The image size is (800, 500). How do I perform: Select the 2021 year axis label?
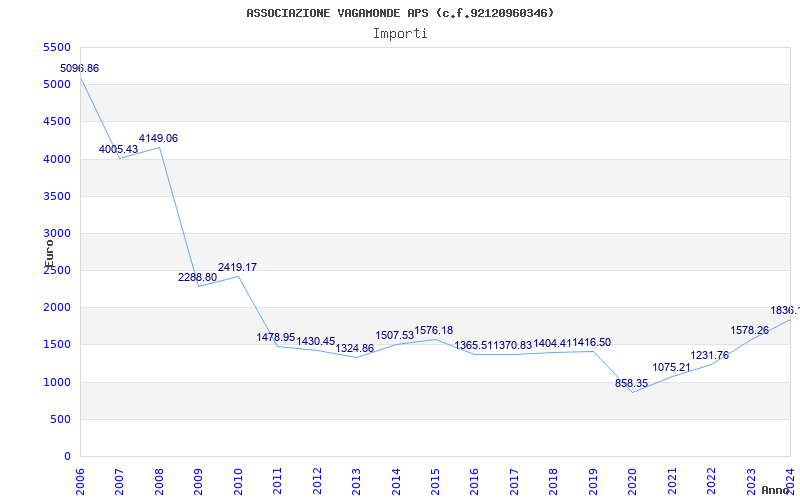pyautogui.click(x=672, y=481)
